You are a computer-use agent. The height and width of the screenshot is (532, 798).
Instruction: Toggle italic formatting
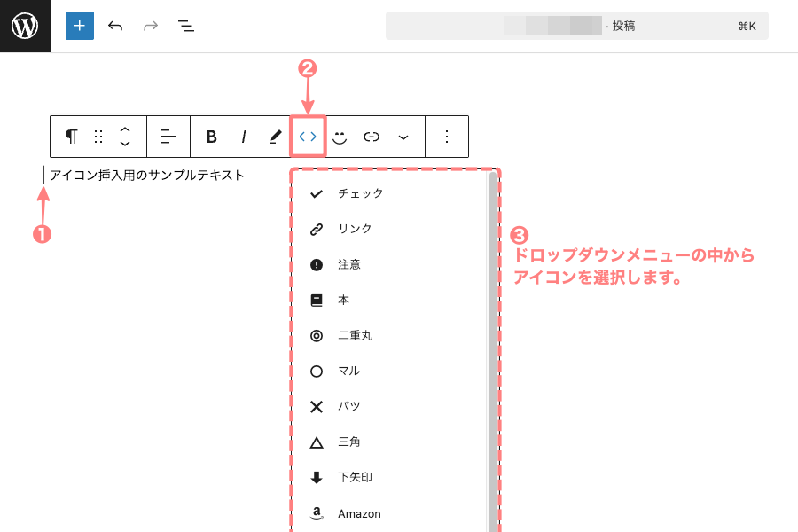[244, 137]
